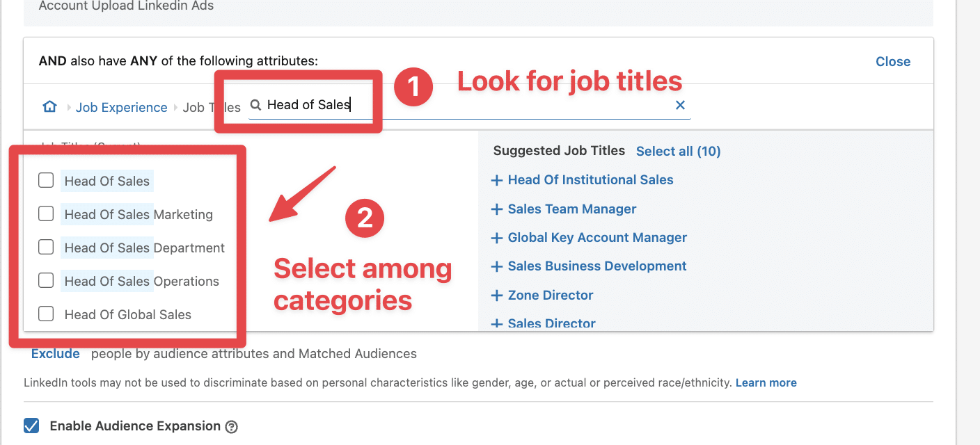Screen dimensions: 980x445
Task: Check the Head Of Sales checkbox
Action: tap(46, 180)
